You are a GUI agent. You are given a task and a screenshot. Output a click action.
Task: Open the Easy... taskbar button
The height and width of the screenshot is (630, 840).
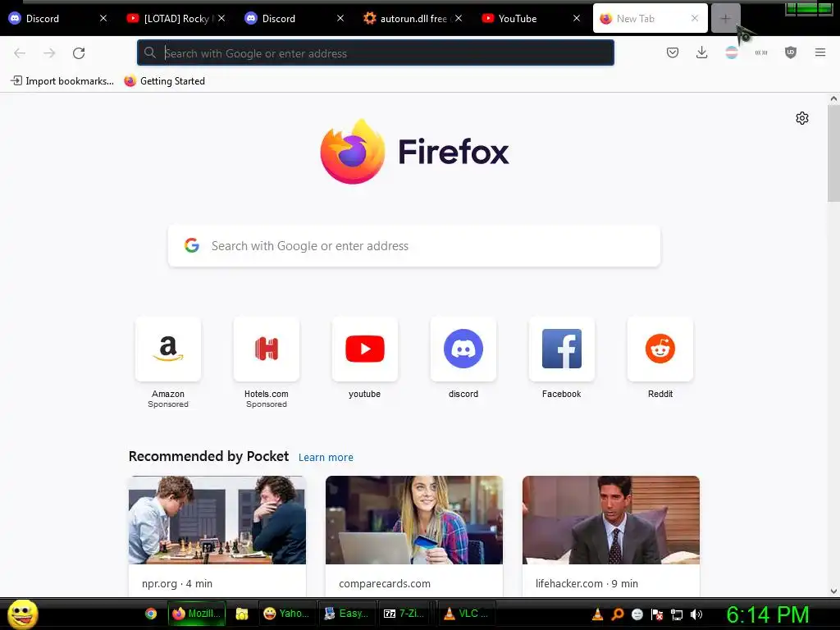click(x=347, y=614)
